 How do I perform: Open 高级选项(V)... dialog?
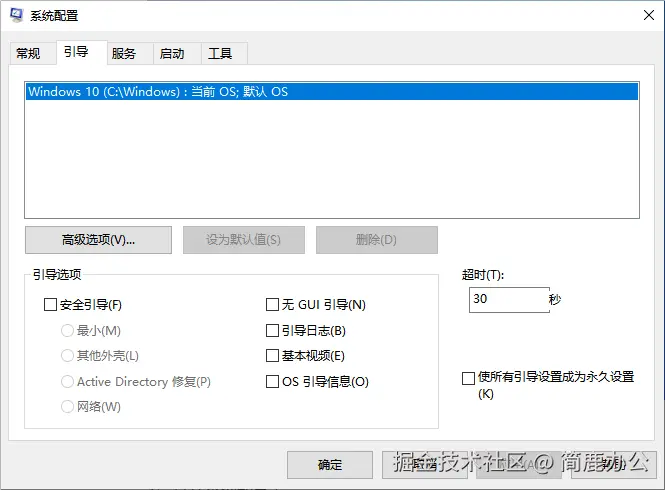(x=98, y=240)
